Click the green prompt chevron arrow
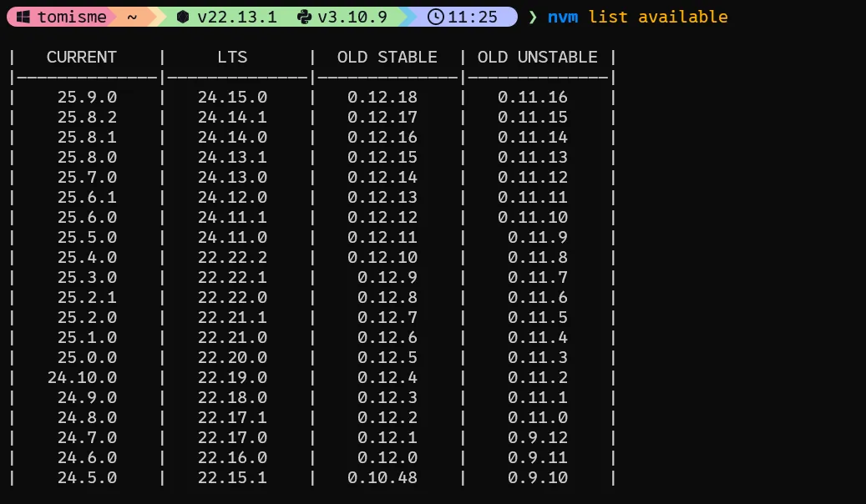866x504 pixels. [533, 18]
